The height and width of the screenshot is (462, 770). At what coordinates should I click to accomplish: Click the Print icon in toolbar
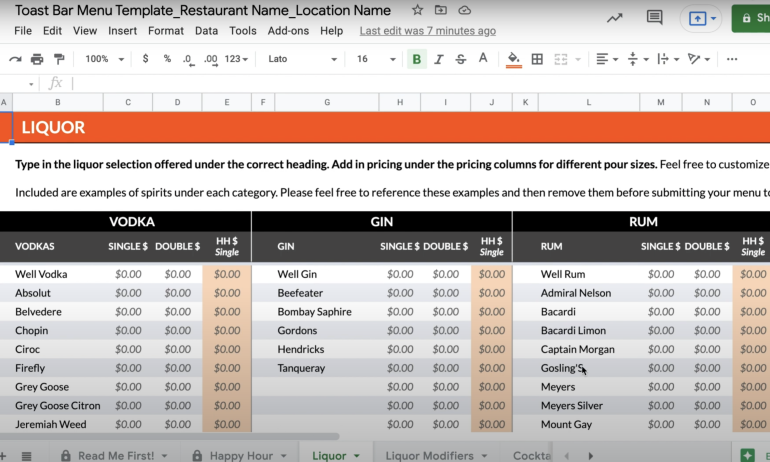click(37, 59)
